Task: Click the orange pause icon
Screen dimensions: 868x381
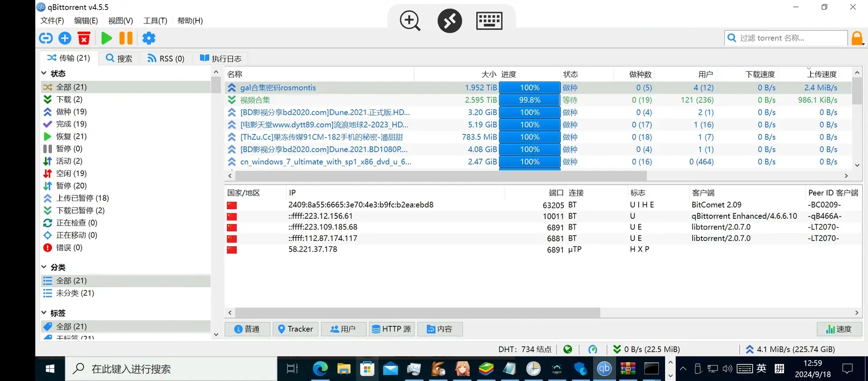Action: (x=126, y=38)
